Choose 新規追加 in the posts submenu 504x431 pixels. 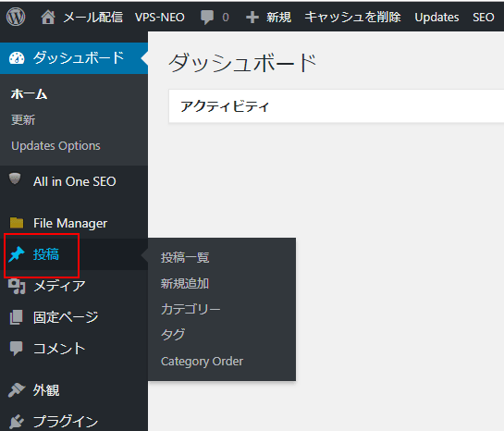pyautogui.click(x=185, y=283)
